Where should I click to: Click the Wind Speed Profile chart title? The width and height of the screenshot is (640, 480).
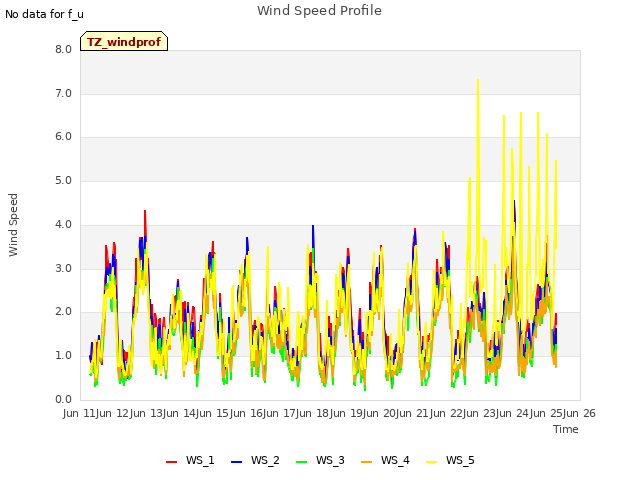[319, 11]
